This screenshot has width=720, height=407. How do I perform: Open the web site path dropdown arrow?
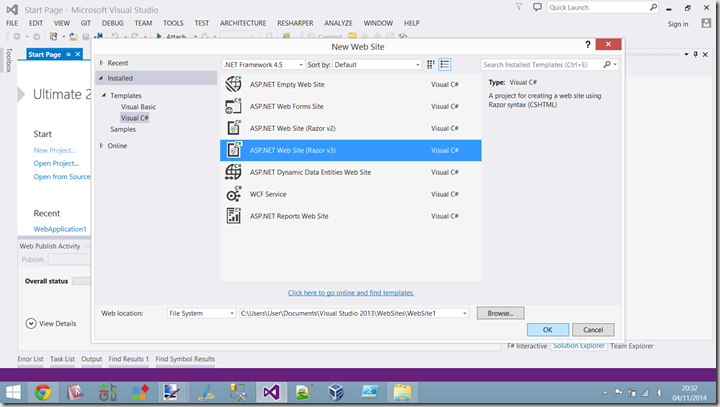(x=465, y=313)
